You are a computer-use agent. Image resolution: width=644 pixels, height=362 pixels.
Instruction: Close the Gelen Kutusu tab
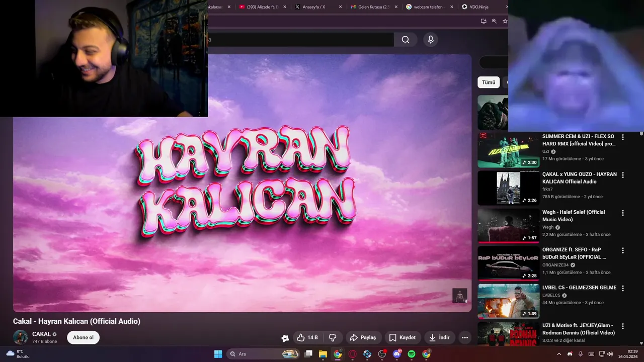pyautogui.click(x=396, y=7)
